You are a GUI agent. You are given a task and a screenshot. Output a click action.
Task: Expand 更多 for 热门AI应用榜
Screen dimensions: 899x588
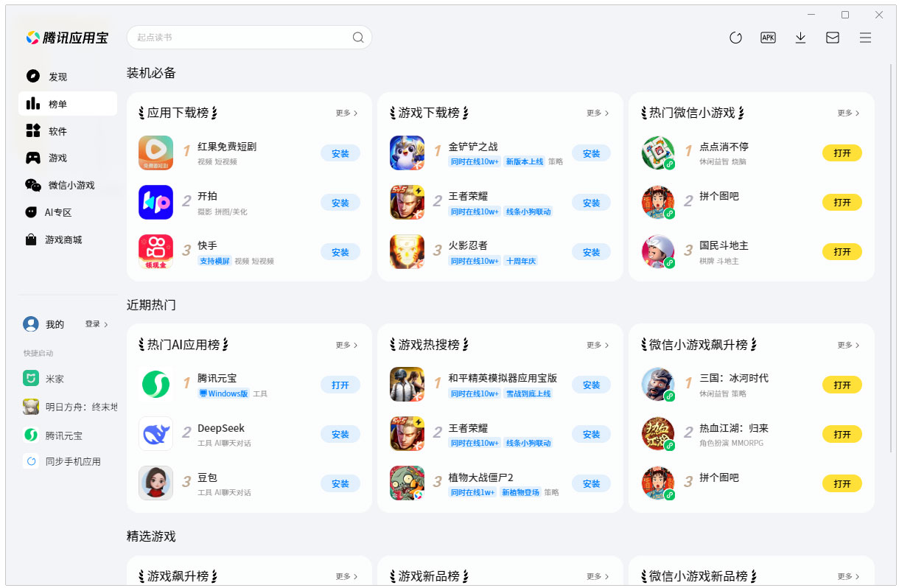(x=346, y=345)
